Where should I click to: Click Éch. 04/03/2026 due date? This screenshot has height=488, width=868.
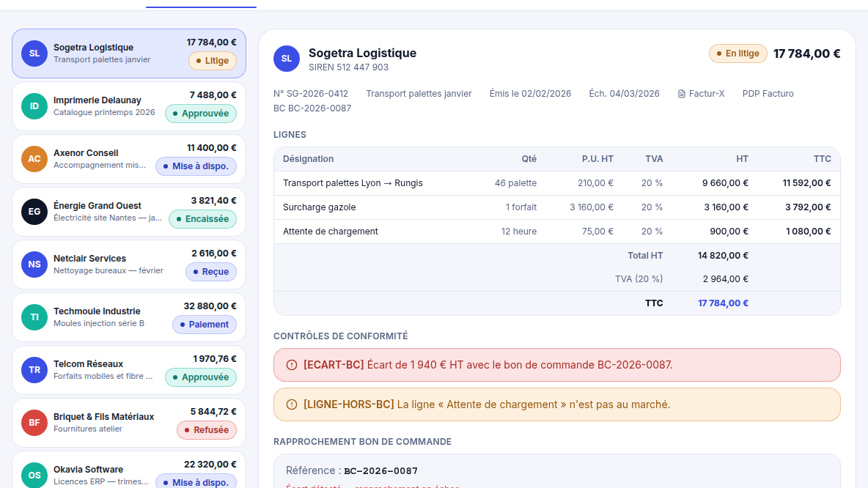pyautogui.click(x=624, y=94)
